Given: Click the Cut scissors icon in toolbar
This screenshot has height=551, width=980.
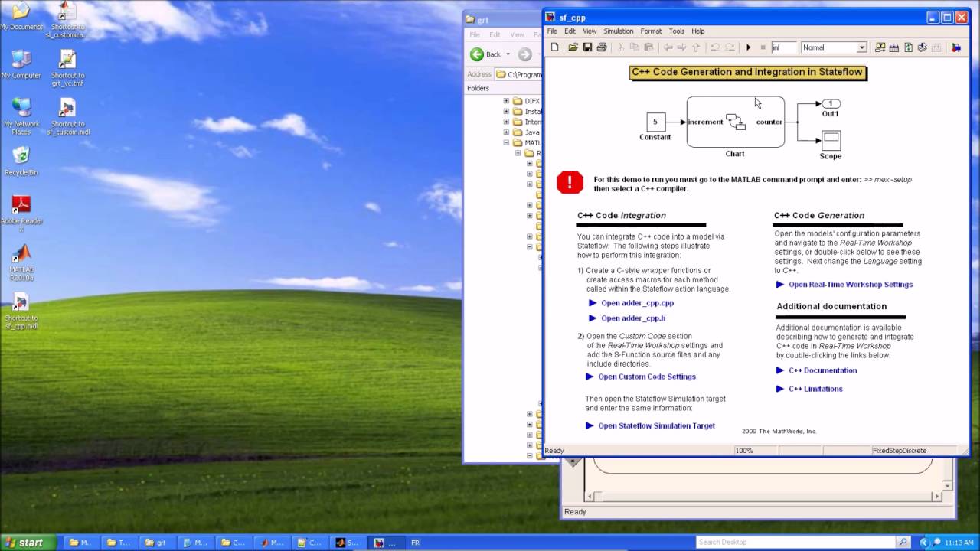Looking at the screenshot, I should coord(621,47).
